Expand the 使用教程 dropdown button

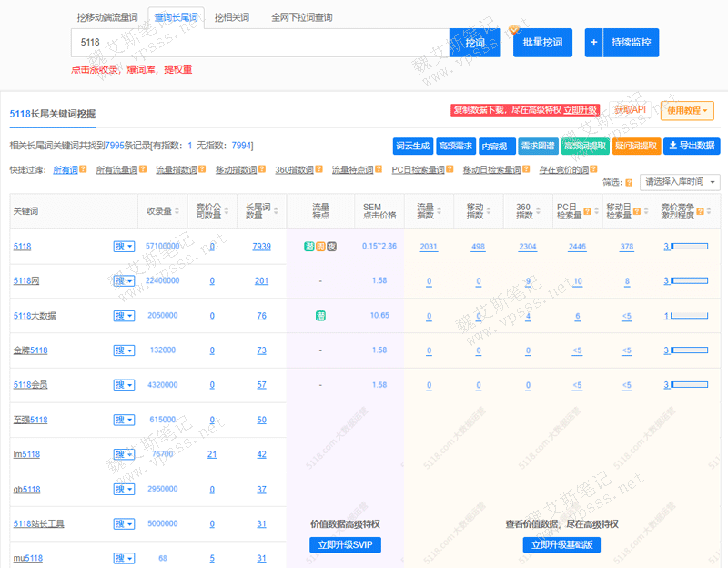687,110
